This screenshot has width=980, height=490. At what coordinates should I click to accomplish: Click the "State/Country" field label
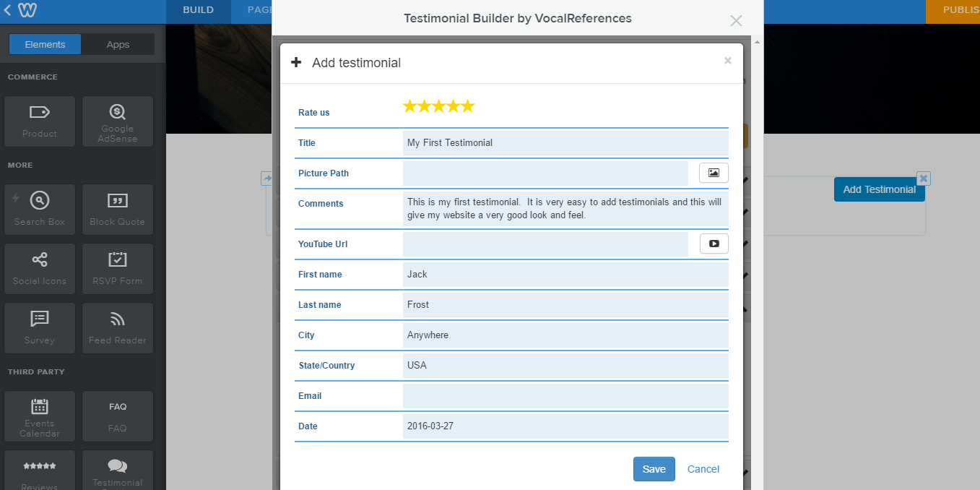point(326,366)
